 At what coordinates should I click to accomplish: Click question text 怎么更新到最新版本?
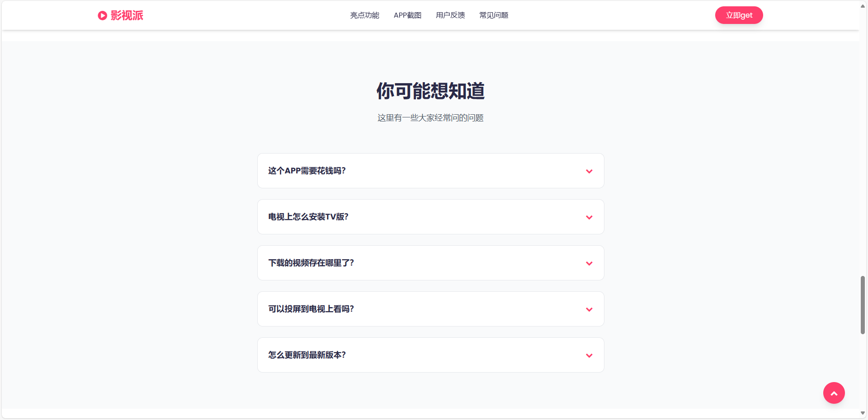pyautogui.click(x=307, y=355)
